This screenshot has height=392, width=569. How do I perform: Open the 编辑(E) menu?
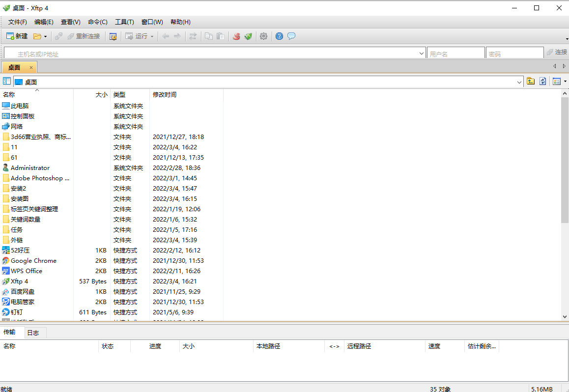(x=44, y=22)
